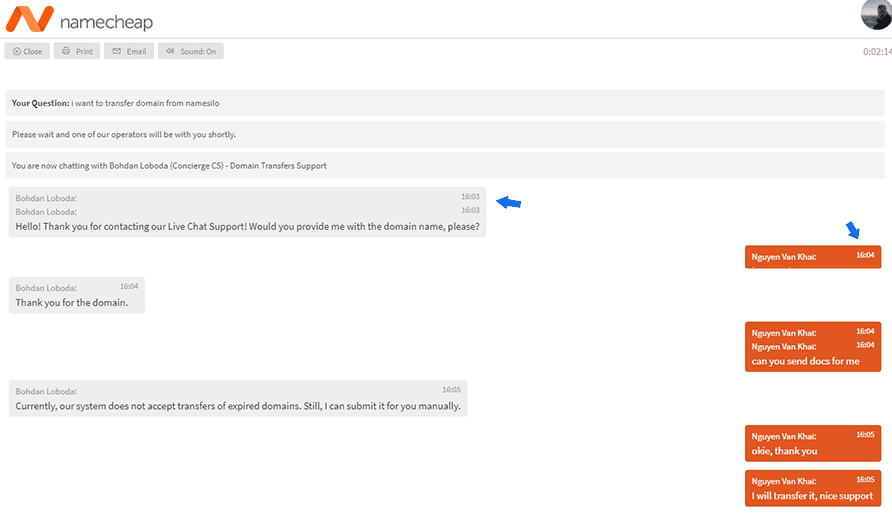This screenshot has height=532, width=892.
Task: Click the chat timer showing 0:02:14
Action: pos(877,52)
